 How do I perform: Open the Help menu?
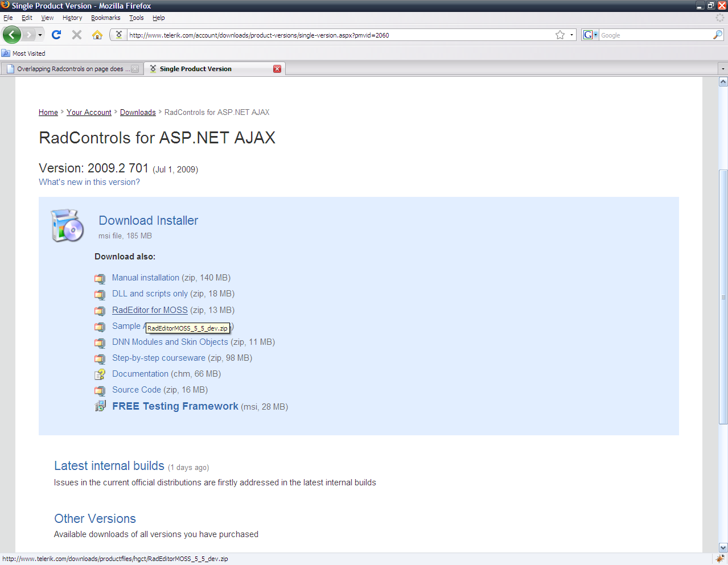158,18
